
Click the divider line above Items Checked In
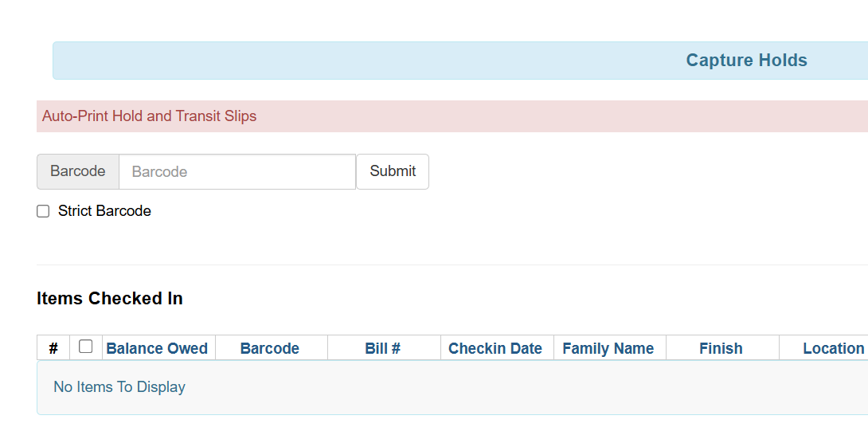point(398,265)
